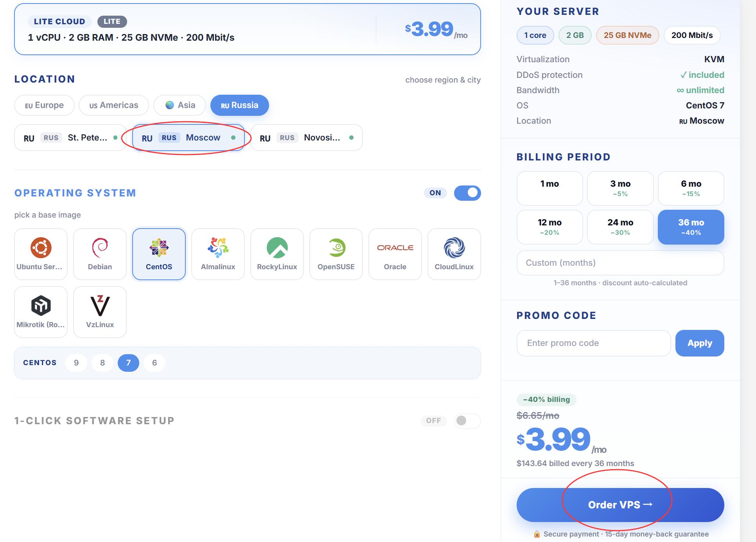The width and height of the screenshot is (756, 542).
Task: Click the 25 GB NVMe chip
Action: (x=627, y=35)
